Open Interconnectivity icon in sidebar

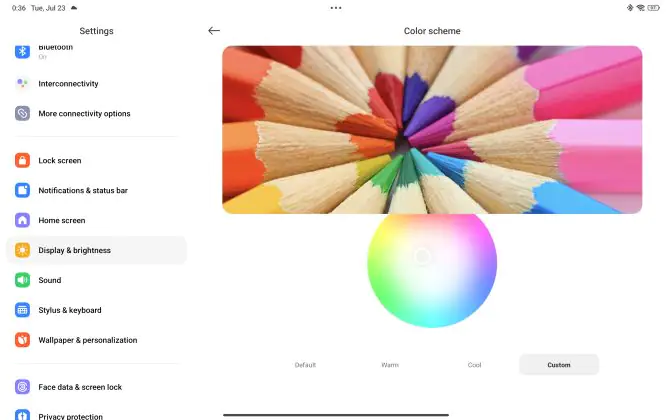tap(22, 83)
